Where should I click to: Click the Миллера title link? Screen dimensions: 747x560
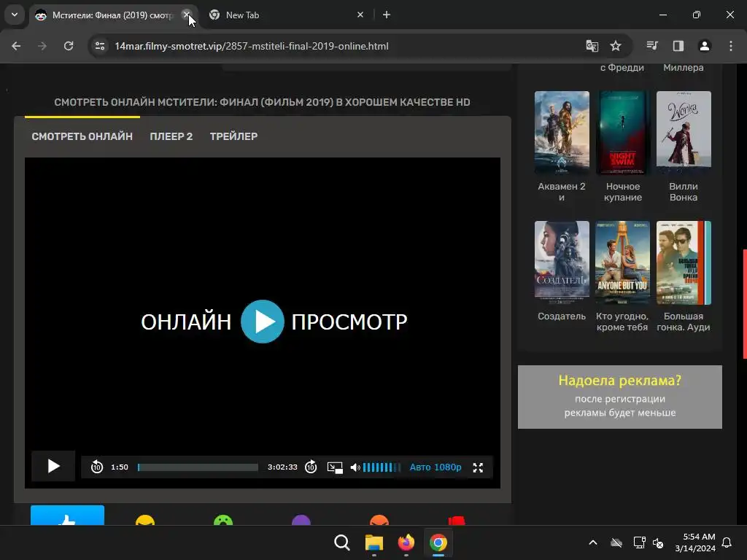click(684, 68)
